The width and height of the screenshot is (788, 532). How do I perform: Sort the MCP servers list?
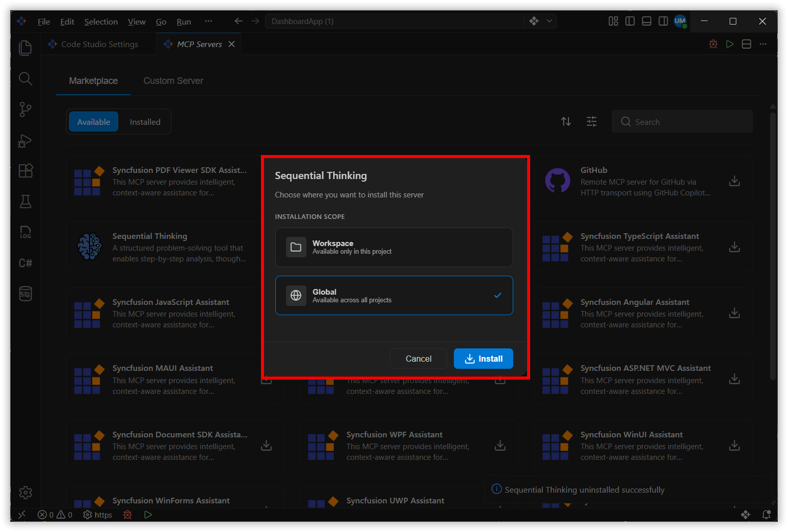click(566, 121)
